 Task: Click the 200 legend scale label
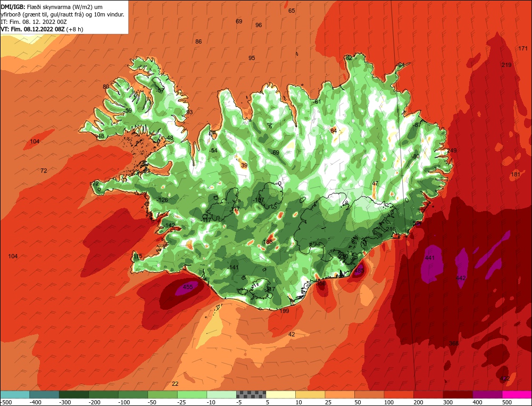tap(418, 402)
